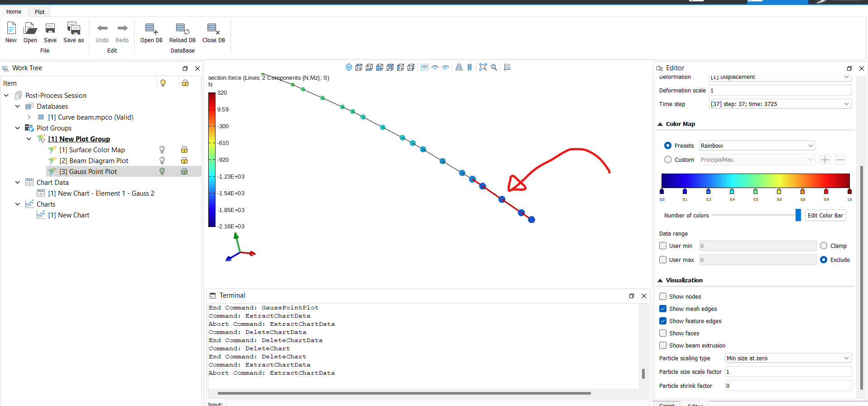The image size is (868, 406).
Task: Select front view cube icon
Action: (379, 67)
